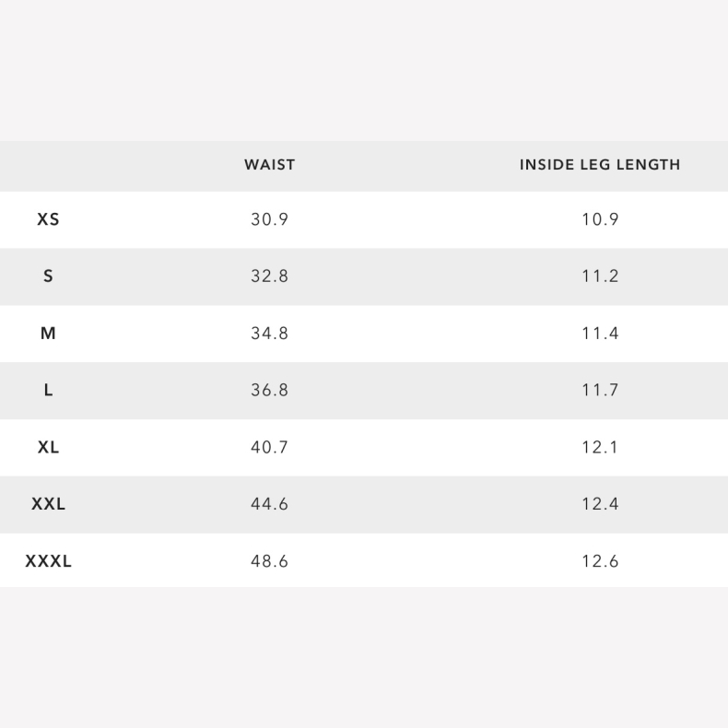Click inside leg value 12.6

tap(600, 561)
